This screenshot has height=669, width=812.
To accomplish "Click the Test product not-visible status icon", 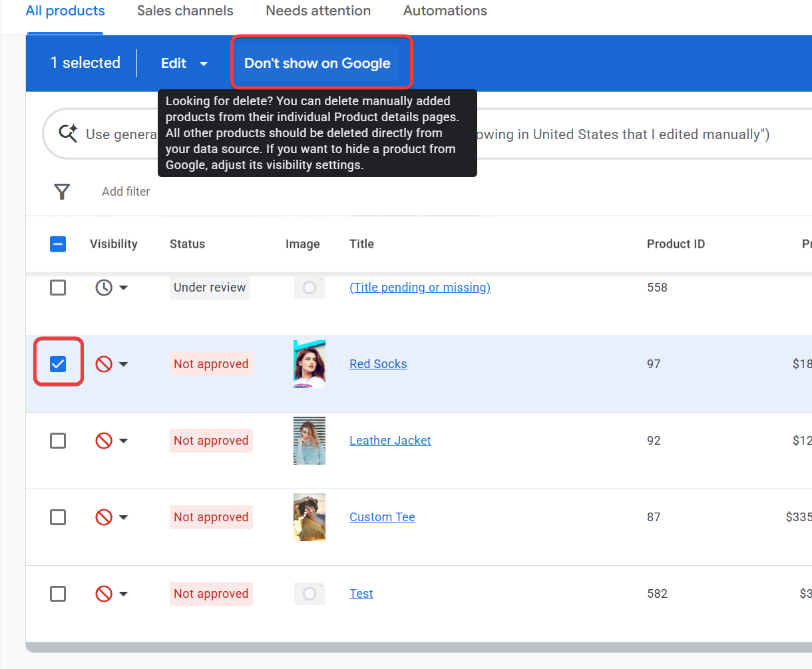I will coord(104,594).
